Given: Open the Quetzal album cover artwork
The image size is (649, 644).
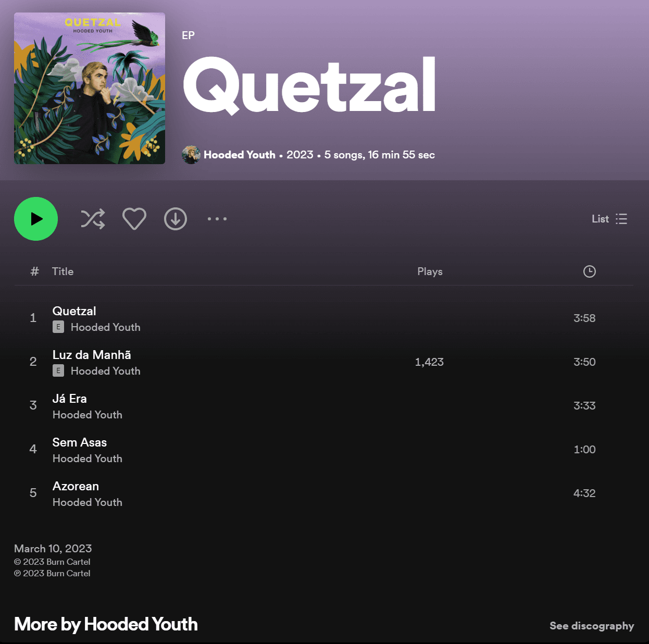Looking at the screenshot, I should coord(90,89).
